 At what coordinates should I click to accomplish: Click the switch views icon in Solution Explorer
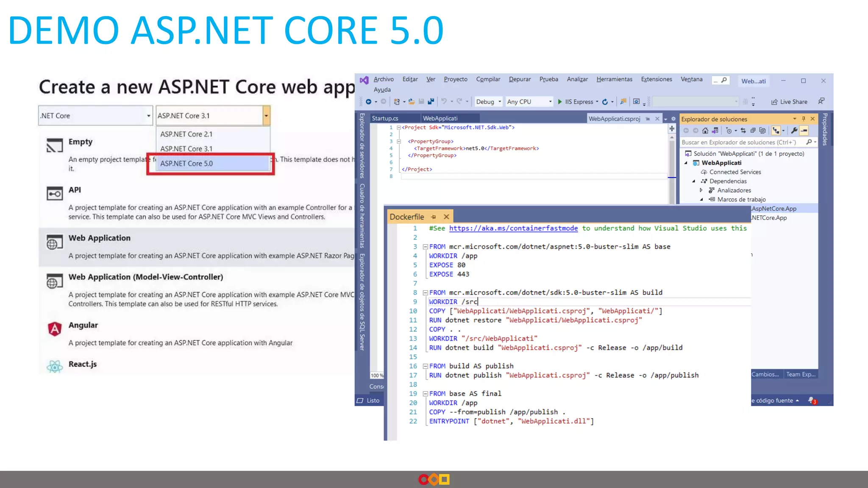[715, 130]
